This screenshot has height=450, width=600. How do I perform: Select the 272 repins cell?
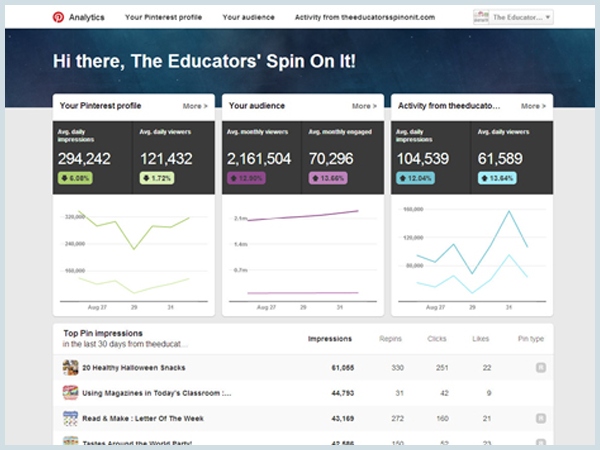point(398,418)
